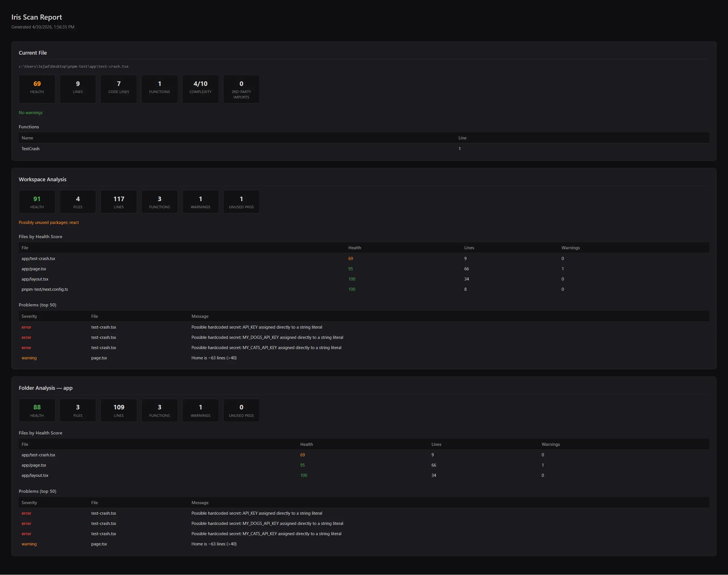Screen dimensions: 728x575
Task: Select the Folder Analysis — app heading
Action: pos(46,388)
